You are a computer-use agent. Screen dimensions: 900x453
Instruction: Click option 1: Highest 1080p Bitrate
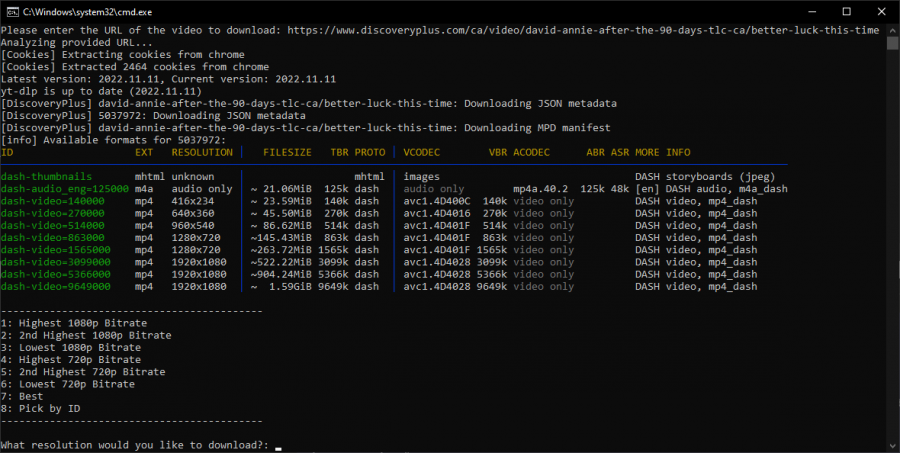pos(74,323)
